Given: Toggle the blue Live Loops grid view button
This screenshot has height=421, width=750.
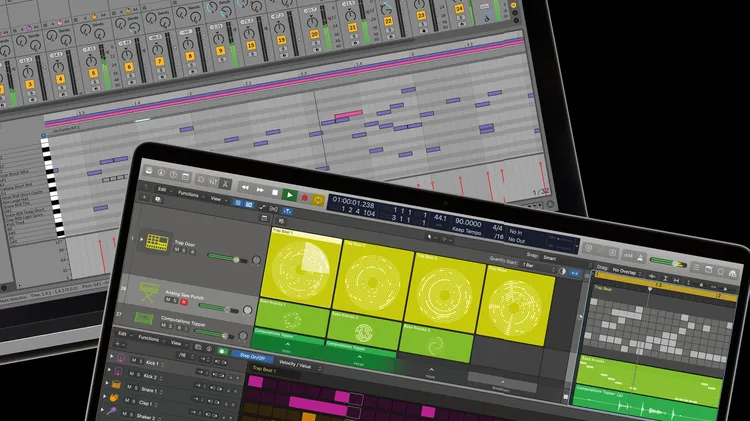Looking at the screenshot, I should pos(238,203).
